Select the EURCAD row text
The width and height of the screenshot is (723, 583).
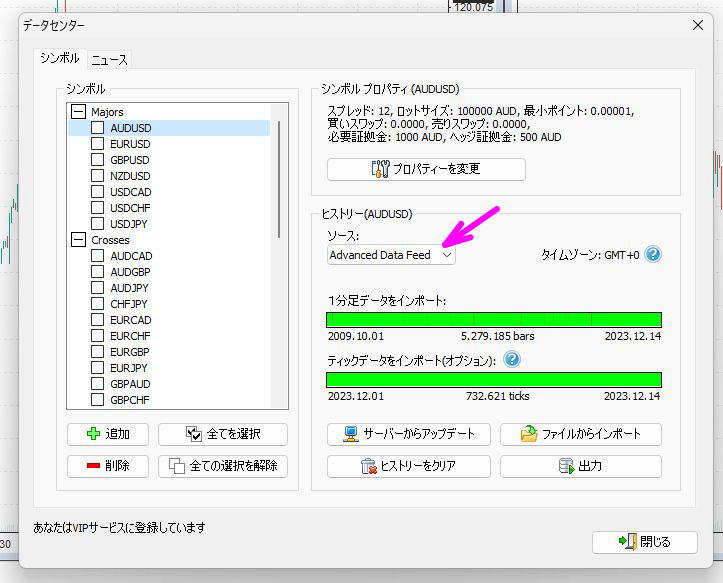(130, 320)
